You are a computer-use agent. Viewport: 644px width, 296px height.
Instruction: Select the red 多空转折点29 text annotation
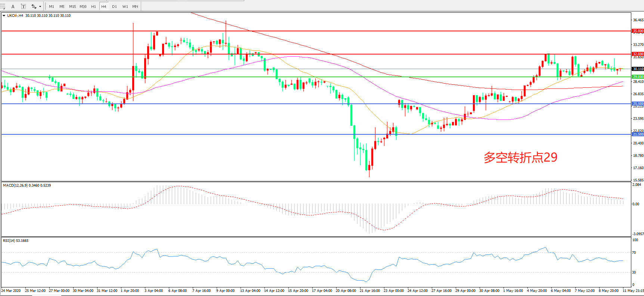point(520,158)
